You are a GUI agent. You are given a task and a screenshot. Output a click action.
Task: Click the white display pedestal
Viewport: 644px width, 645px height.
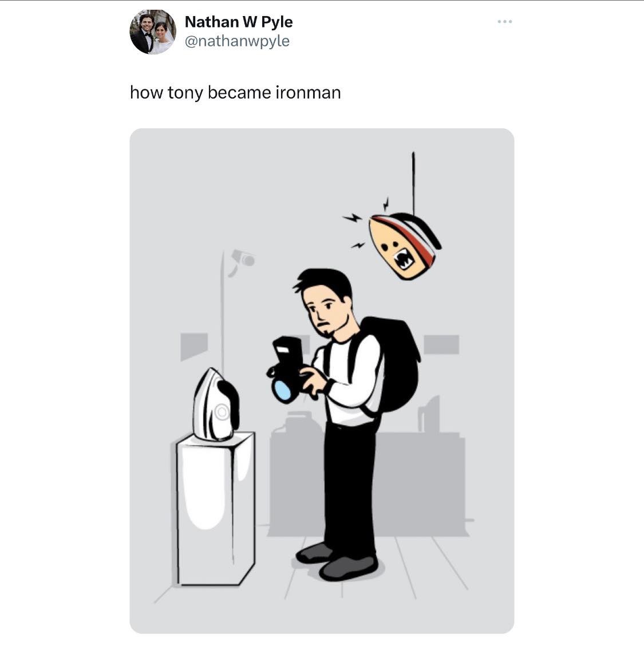click(x=216, y=509)
